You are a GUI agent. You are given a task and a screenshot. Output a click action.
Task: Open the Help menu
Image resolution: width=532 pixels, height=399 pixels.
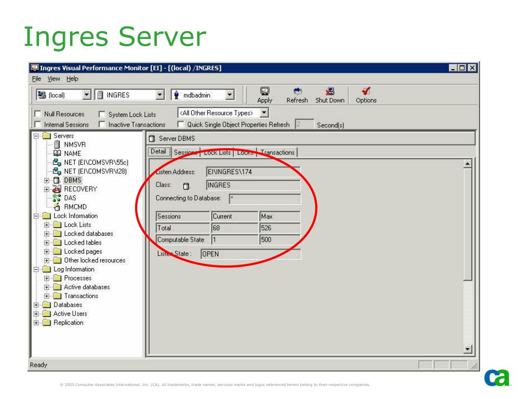point(72,79)
